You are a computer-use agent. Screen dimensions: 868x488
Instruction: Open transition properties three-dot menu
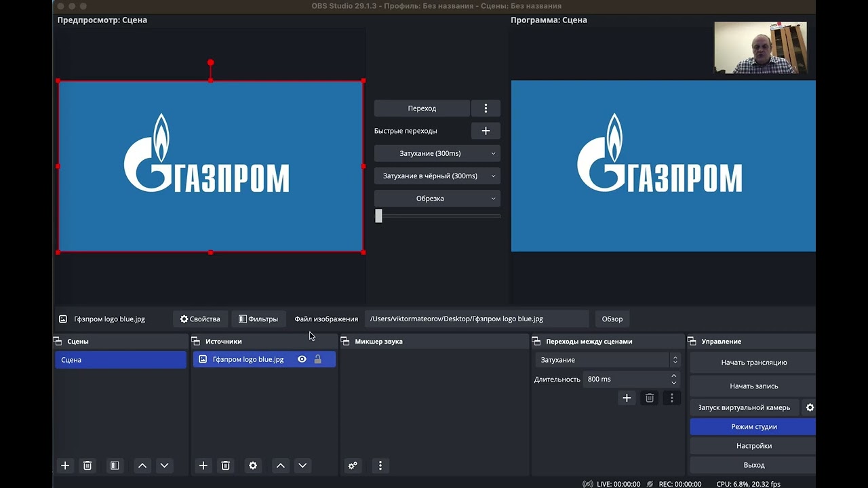pos(671,398)
